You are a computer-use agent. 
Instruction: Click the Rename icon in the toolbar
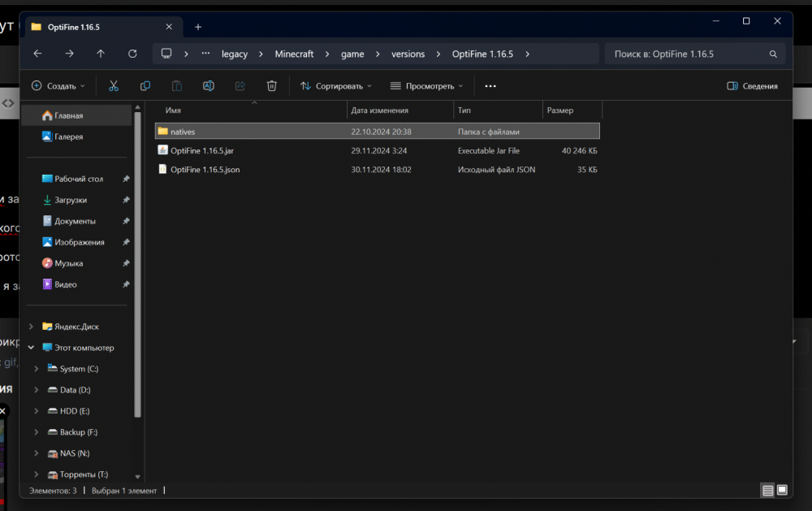[208, 86]
